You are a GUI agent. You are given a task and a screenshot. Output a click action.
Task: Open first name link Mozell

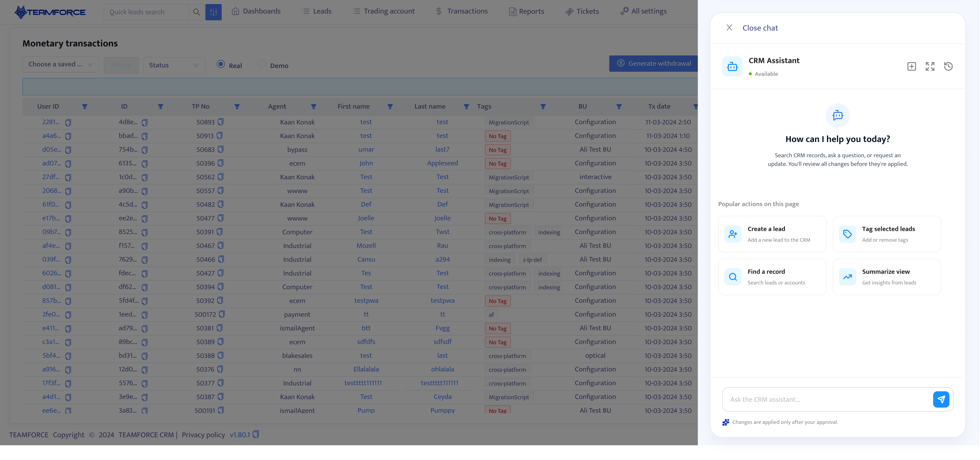coord(366,246)
